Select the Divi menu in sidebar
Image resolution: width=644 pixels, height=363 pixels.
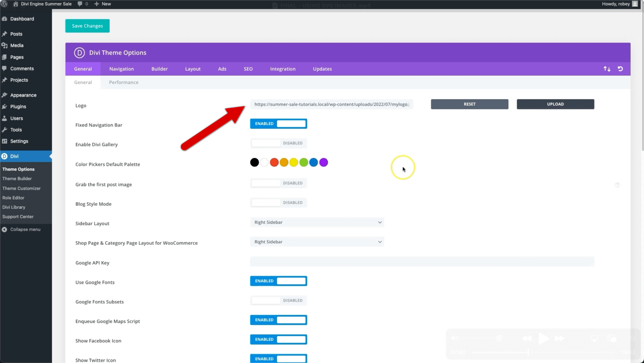26,156
